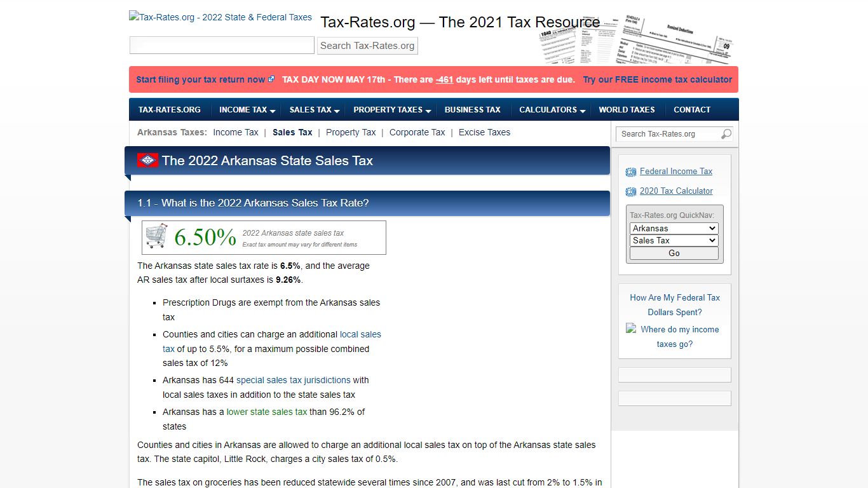
Task: Click the external link icon after Start filing
Action: point(271,79)
